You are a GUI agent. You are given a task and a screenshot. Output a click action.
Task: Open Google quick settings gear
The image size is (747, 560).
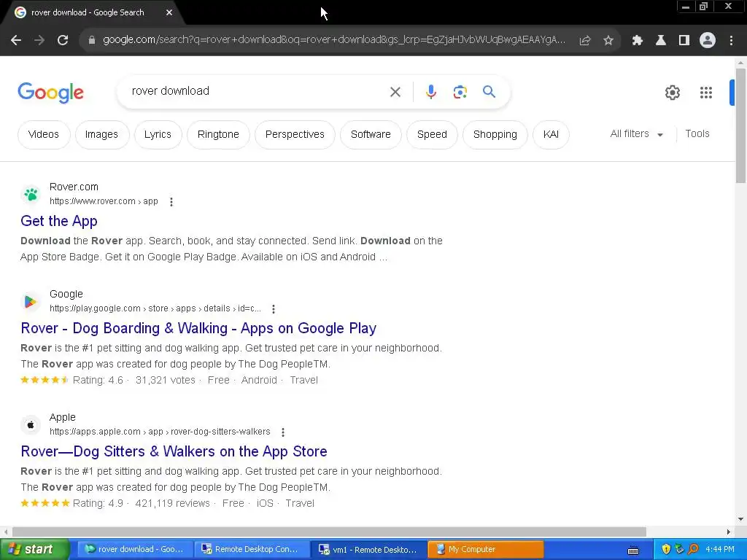pos(672,93)
